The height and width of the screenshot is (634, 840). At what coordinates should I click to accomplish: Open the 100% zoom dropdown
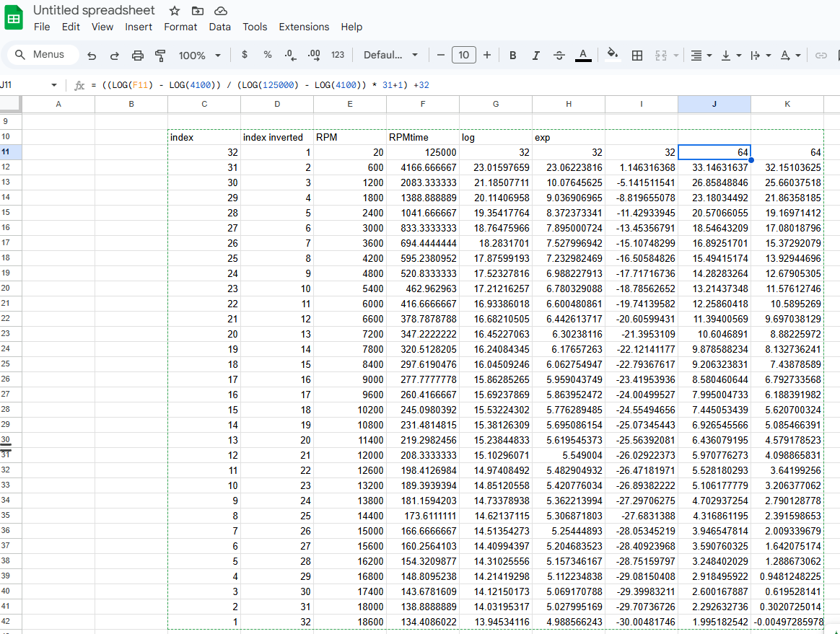click(200, 56)
